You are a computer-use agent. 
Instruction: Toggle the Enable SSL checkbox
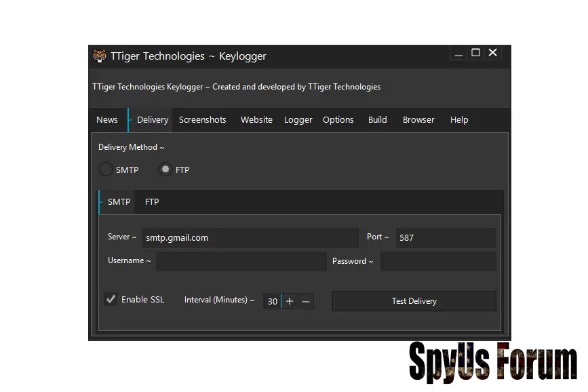point(111,299)
